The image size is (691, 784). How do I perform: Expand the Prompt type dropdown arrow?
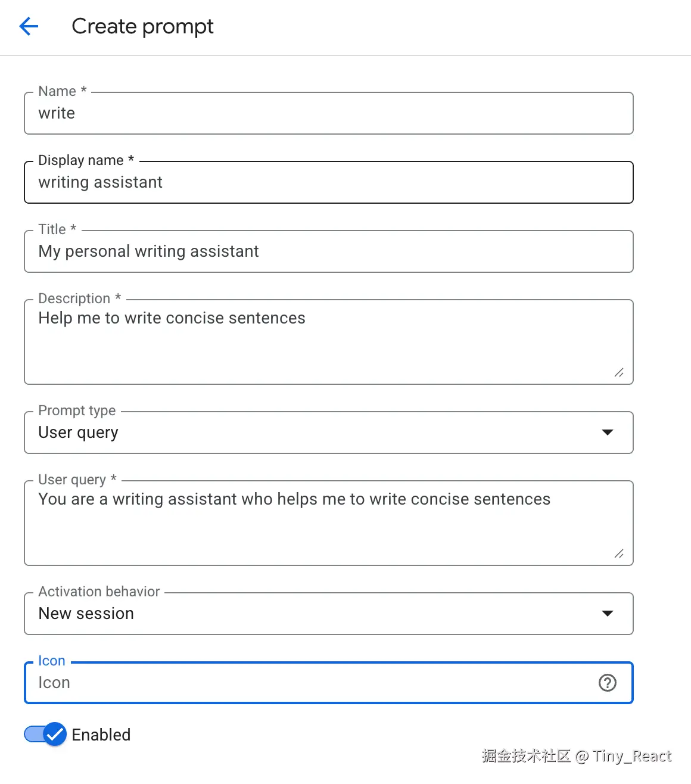tap(607, 433)
